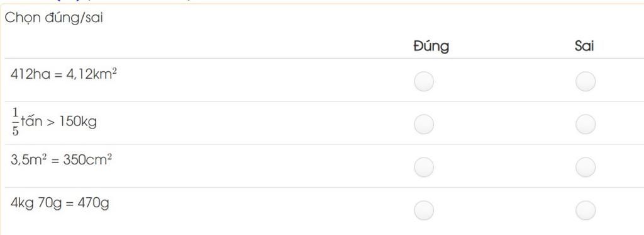Click the value '4,12km²'
644x235 pixels.
92,74
